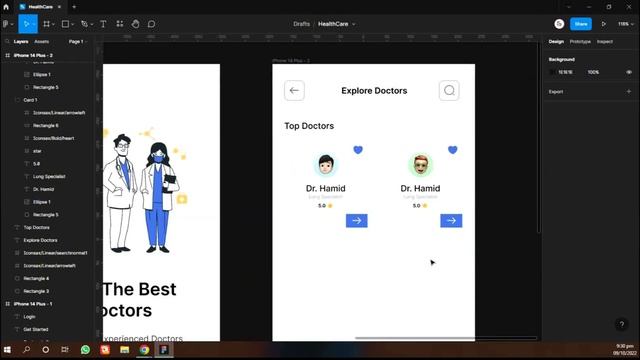Image resolution: width=640 pixels, height=360 pixels.
Task: Open the Help question mark button
Action: (622, 324)
